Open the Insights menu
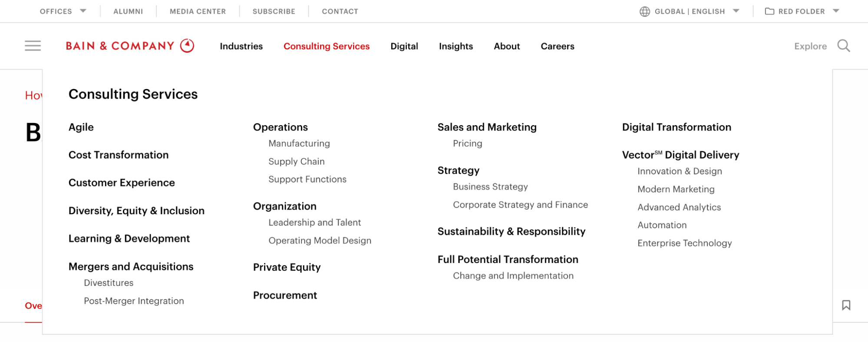 tap(455, 46)
